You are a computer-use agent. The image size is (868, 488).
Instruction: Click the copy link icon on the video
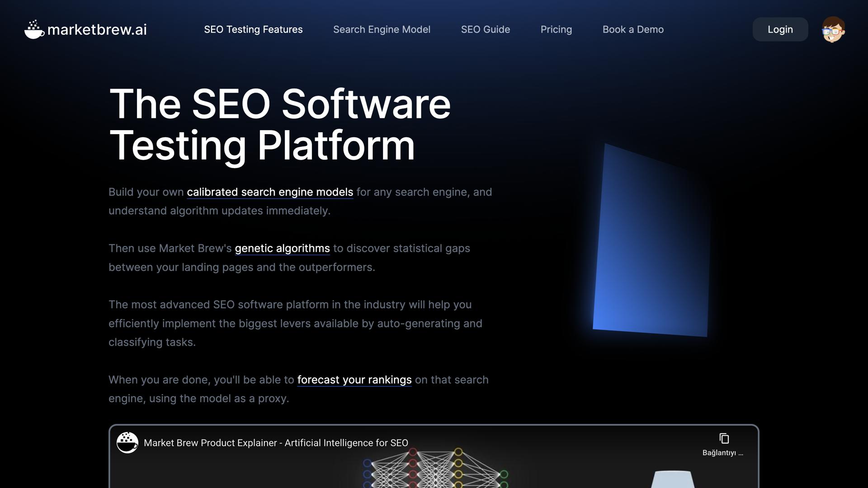(724, 438)
